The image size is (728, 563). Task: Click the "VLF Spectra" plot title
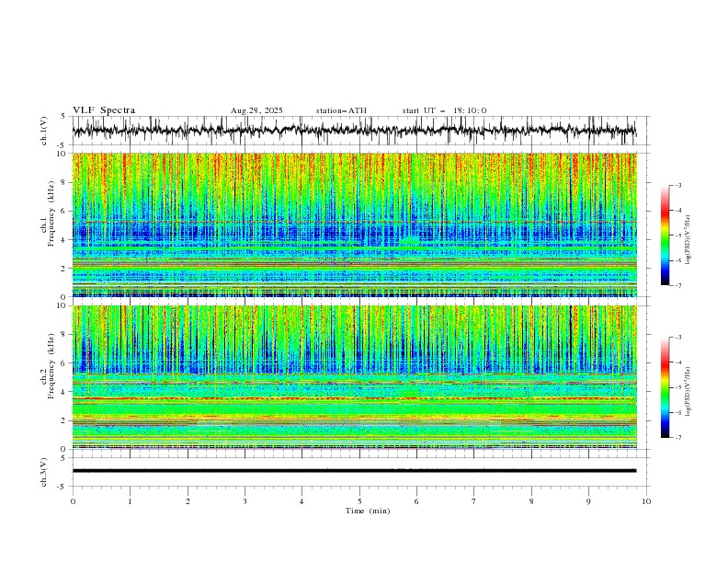(x=104, y=110)
